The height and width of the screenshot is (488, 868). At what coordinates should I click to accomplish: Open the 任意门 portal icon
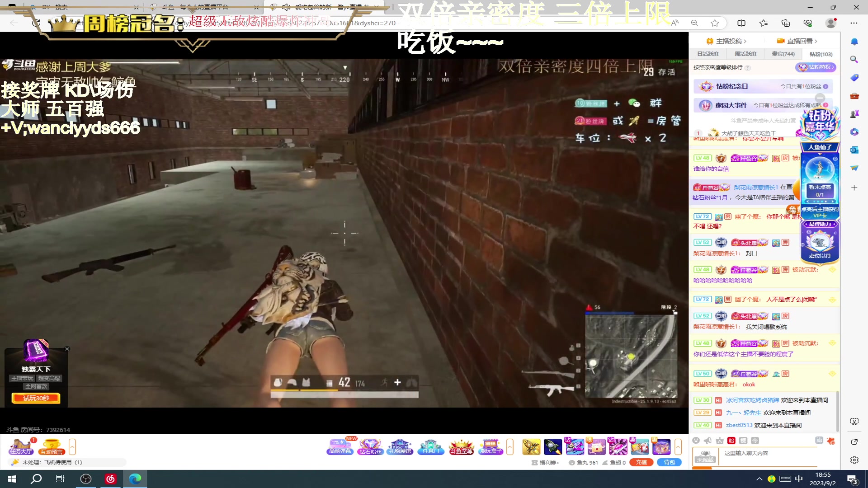[431, 447]
